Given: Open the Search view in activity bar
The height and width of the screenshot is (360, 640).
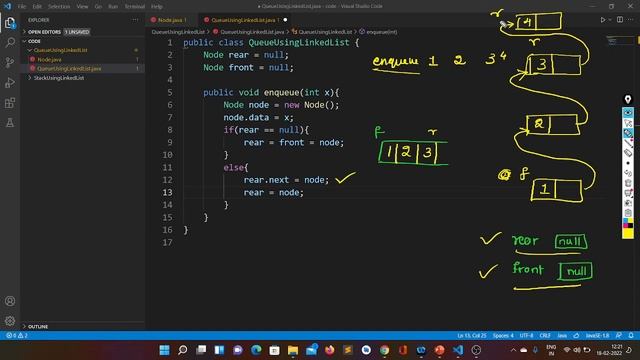Looking at the screenshot, I should 10,42.
